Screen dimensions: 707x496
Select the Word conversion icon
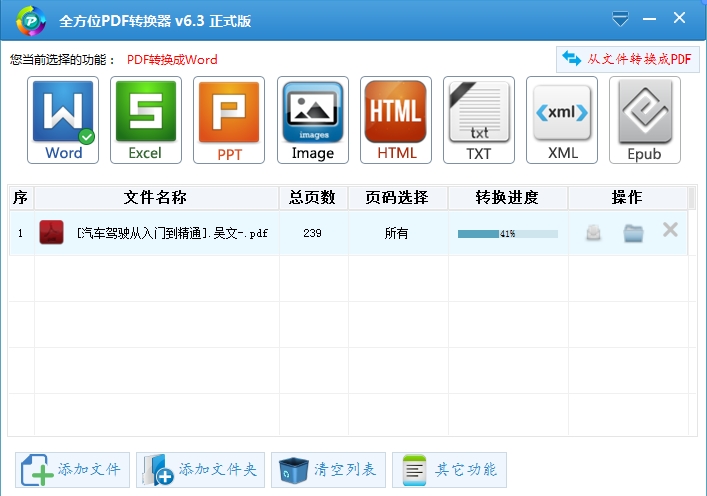click(x=63, y=120)
